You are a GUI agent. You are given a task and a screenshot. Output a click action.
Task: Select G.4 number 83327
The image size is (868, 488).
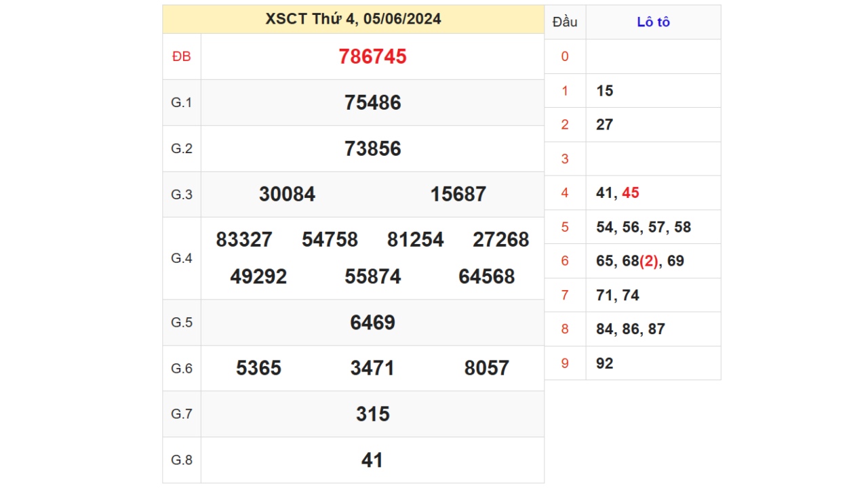click(x=244, y=240)
